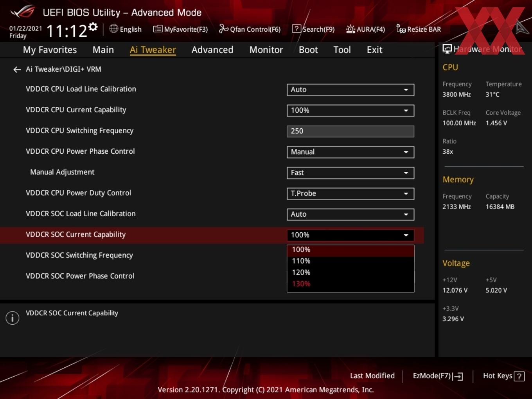
Task: Click the ReSize BAR label
Action: tap(424, 29)
